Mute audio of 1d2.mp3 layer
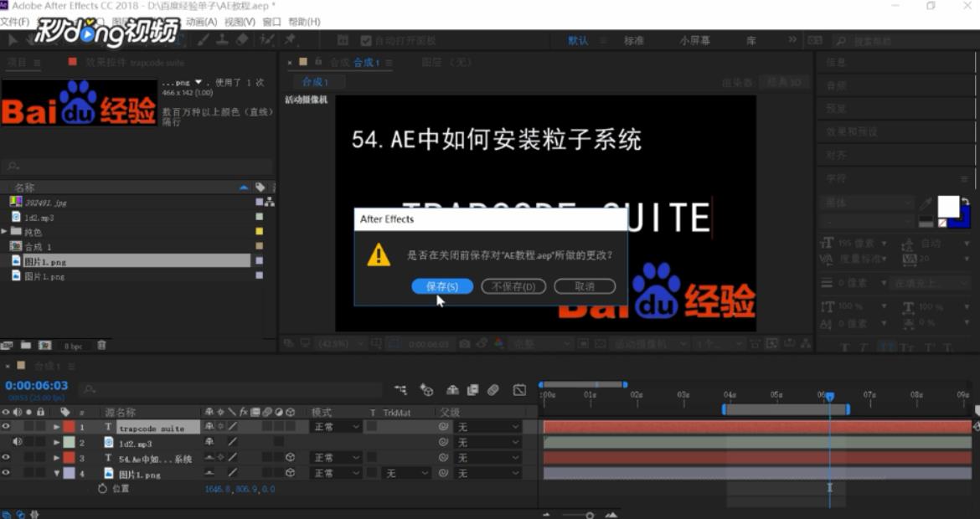The width and height of the screenshot is (980, 519). point(18,442)
